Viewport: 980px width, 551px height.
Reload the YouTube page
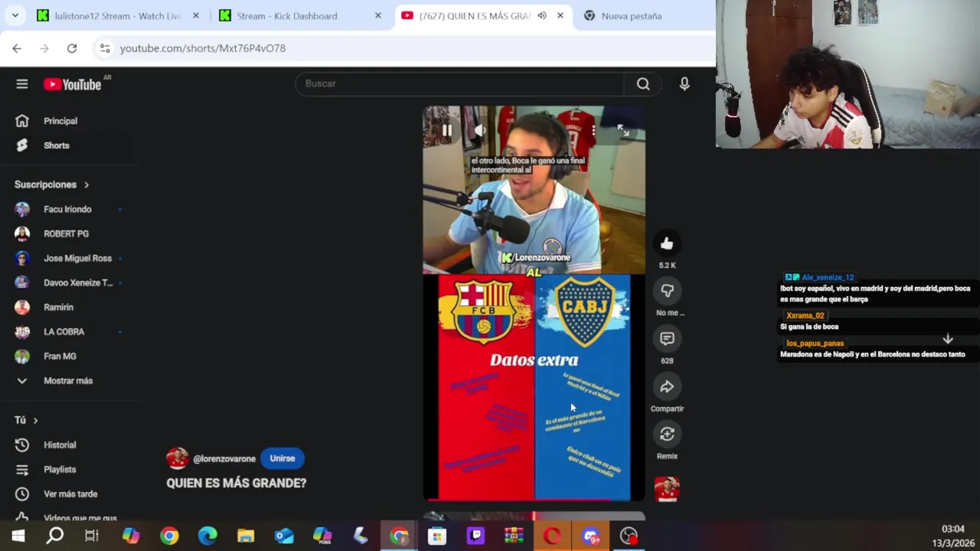72,48
